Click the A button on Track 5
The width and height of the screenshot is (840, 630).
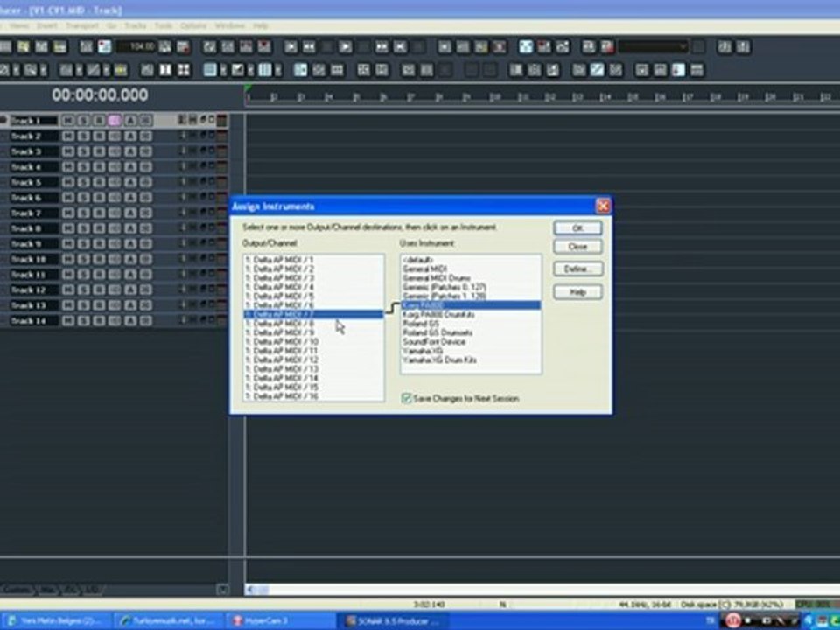[130, 182]
